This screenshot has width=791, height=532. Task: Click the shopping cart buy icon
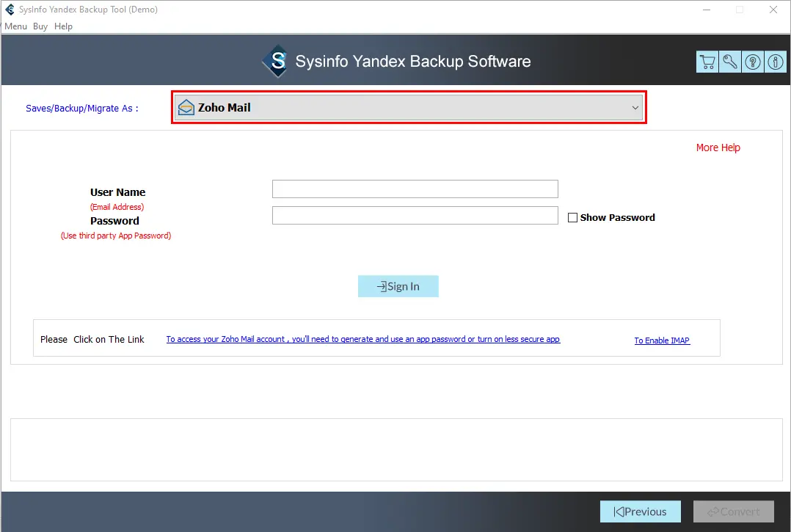707,62
